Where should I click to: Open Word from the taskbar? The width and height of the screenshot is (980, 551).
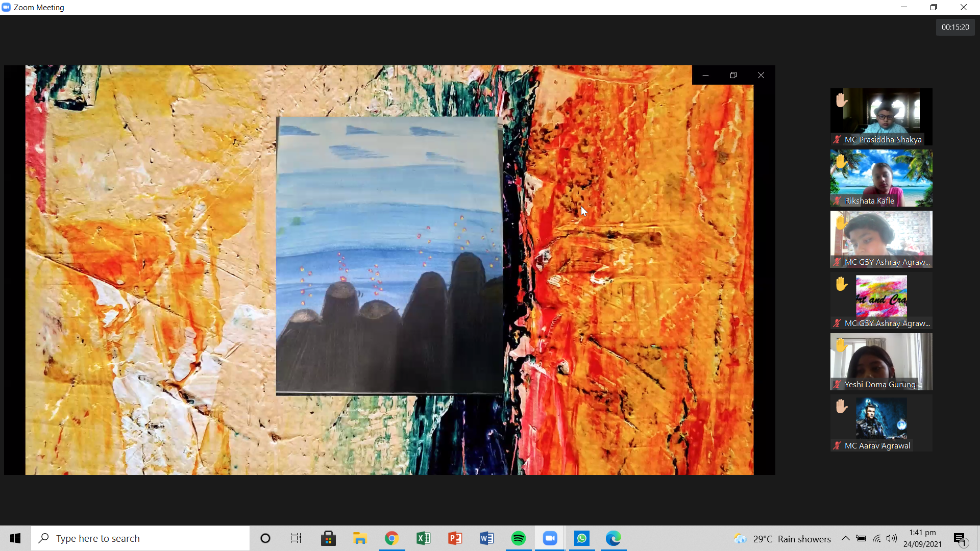486,538
